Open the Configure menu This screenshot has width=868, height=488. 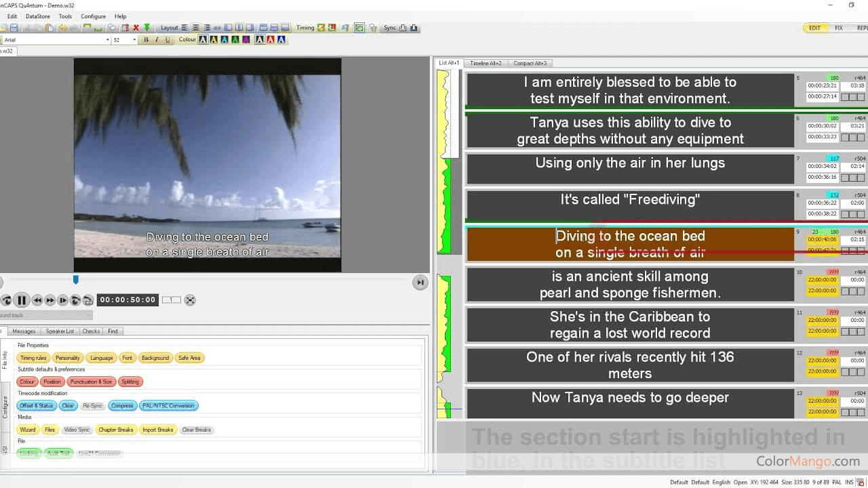[93, 16]
